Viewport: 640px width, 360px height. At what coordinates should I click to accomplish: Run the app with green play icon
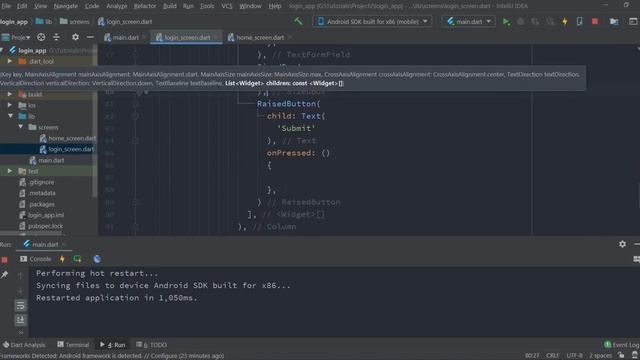(506, 22)
